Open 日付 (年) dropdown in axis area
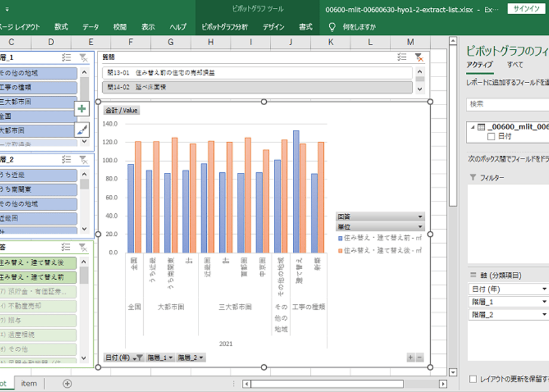Screen dimensions: 549x392 [x=544, y=289]
